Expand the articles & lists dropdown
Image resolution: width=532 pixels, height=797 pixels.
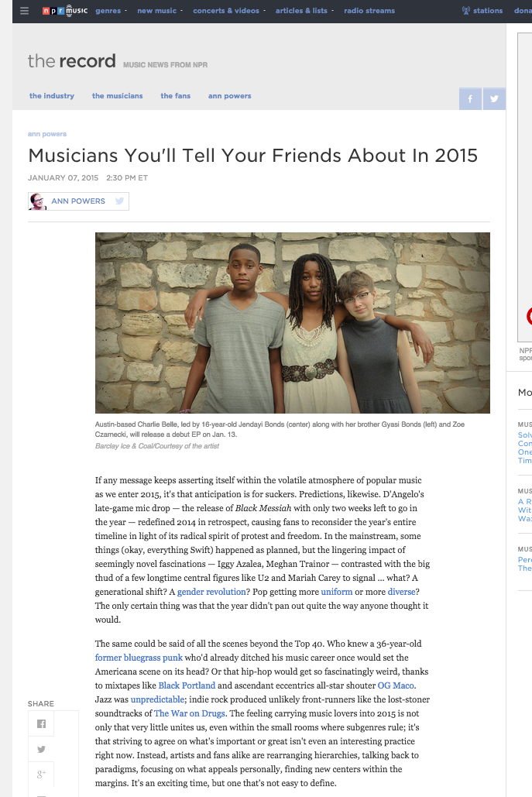[304, 11]
